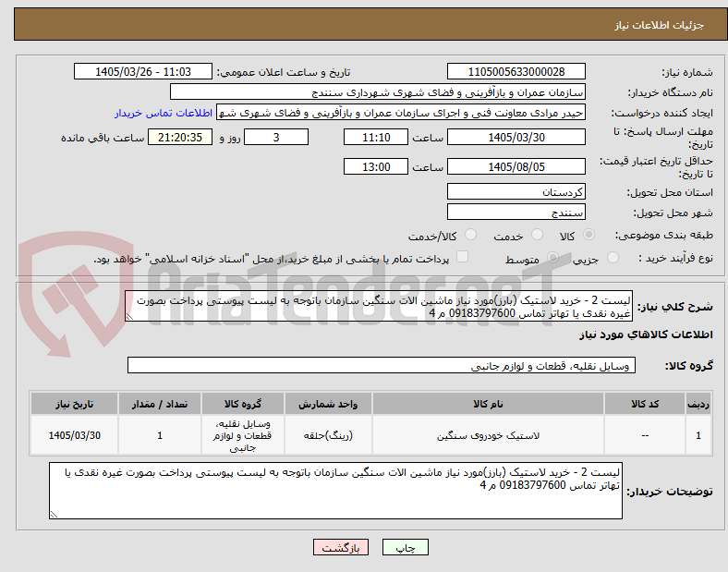Click the تاریخ نیاز column header
Viewport: 728px width, 572px height.
[x=74, y=404]
